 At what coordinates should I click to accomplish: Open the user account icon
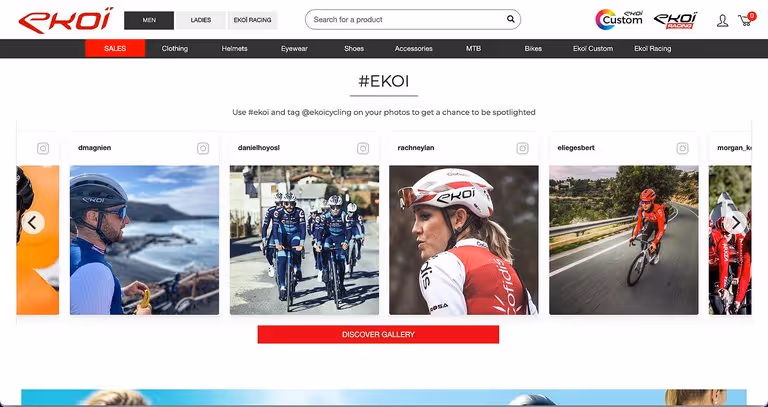(722, 21)
